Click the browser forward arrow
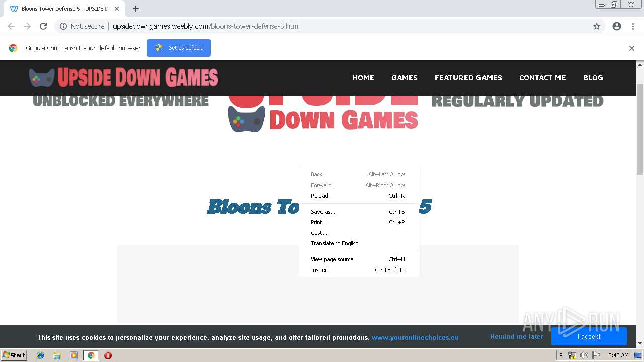The width and height of the screenshot is (644, 362). click(27, 26)
